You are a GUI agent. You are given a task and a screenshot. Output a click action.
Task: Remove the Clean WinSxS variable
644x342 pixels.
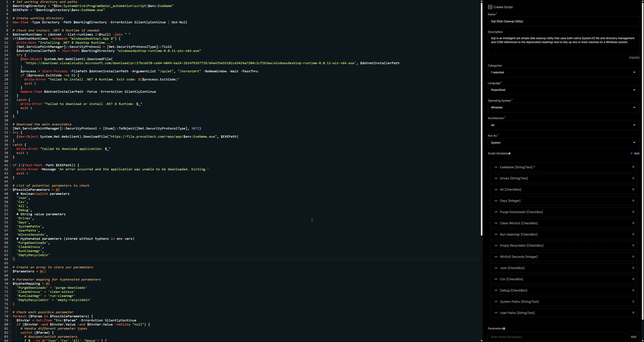point(633,223)
